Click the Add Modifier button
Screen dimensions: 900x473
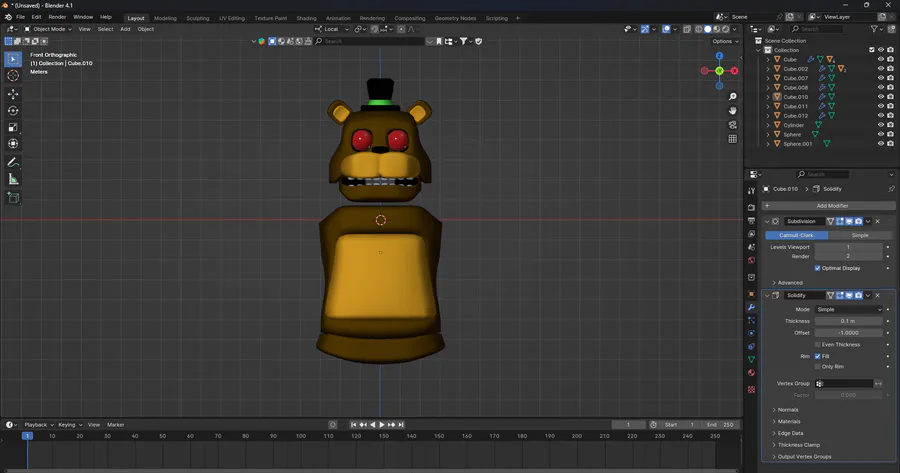tap(828, 206)
